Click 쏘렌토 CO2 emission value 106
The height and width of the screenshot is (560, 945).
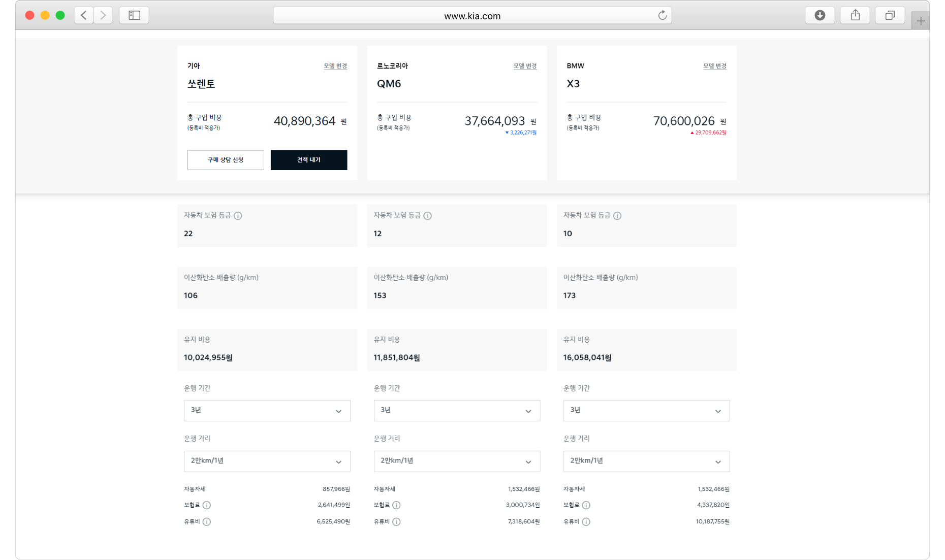click(191, 295)
